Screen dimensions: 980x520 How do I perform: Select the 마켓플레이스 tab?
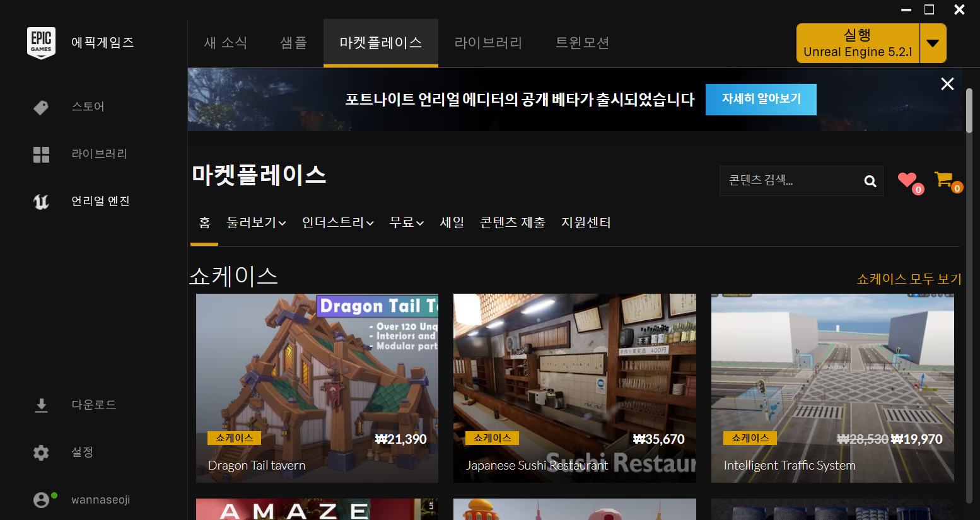pos(381,43)
